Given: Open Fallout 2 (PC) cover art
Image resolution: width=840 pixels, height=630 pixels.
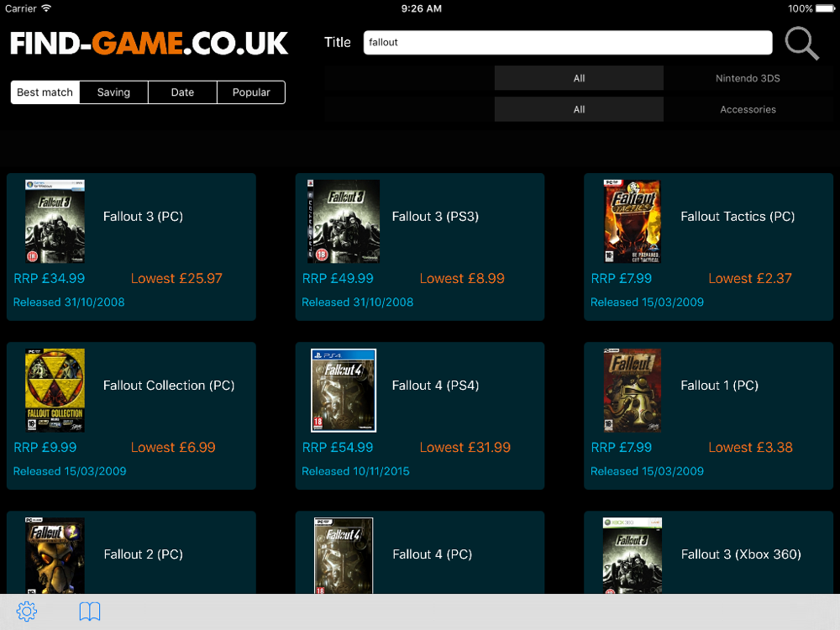Looking at the screenshot, I should click(x=55, y=555).
